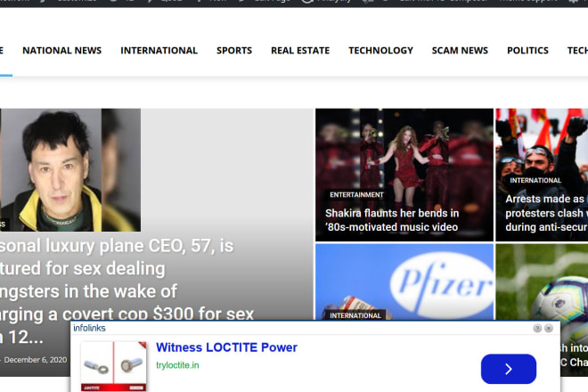
Task: Click the infolinks logo
Action: pyautogui.click(x=89, y=328)
